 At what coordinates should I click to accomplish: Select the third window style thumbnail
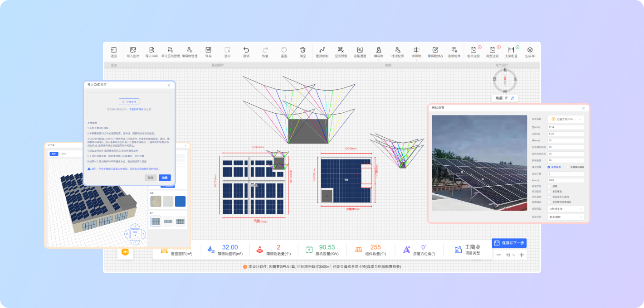click(x=181, y=221)
